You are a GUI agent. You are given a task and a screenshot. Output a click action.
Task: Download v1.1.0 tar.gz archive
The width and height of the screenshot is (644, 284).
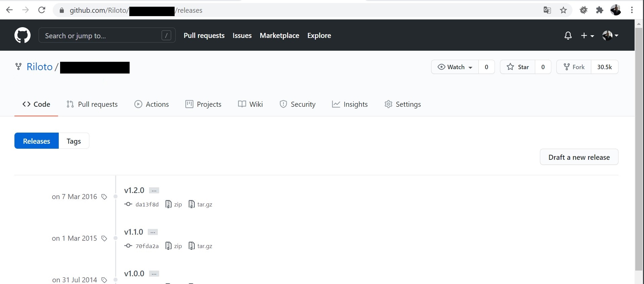pyautogui.click(x=200, y=246)
